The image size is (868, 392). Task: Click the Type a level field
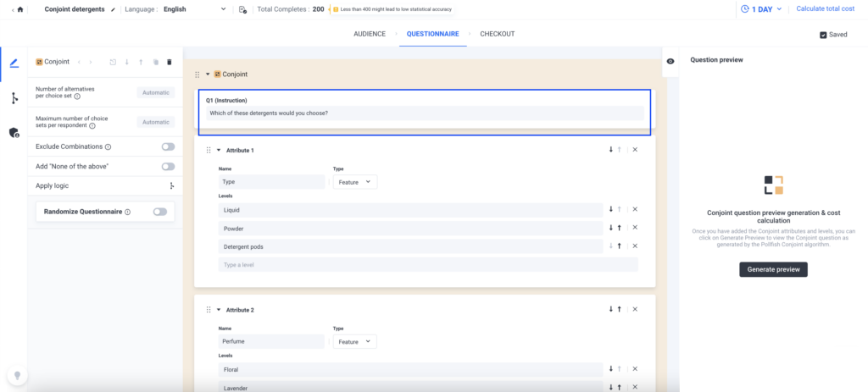[x=428, y=264]
